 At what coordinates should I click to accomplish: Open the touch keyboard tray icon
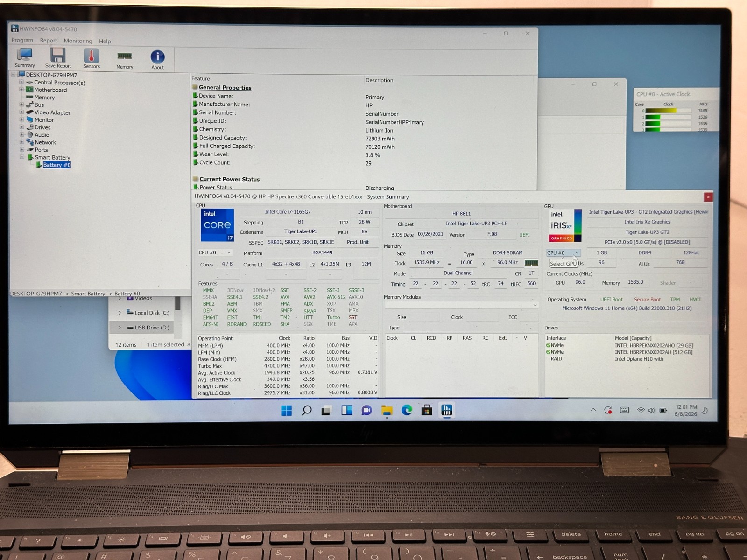[624, 410]
